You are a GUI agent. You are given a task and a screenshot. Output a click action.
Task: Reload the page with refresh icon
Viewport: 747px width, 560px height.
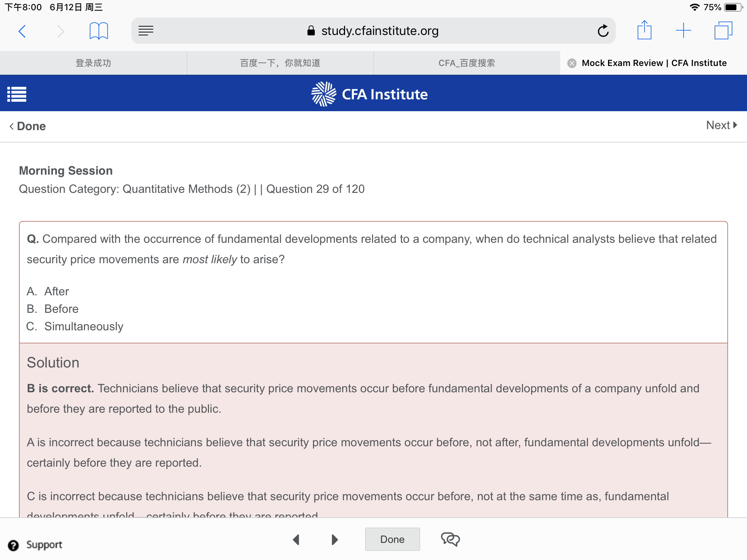click(603, 31)
